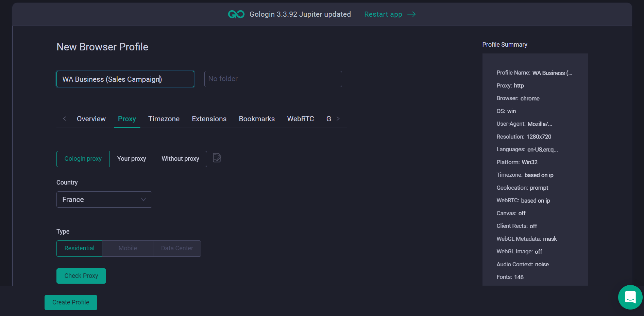Open the paste proxy list icon
The image size is (644, 316).
(x=217, y=158)
